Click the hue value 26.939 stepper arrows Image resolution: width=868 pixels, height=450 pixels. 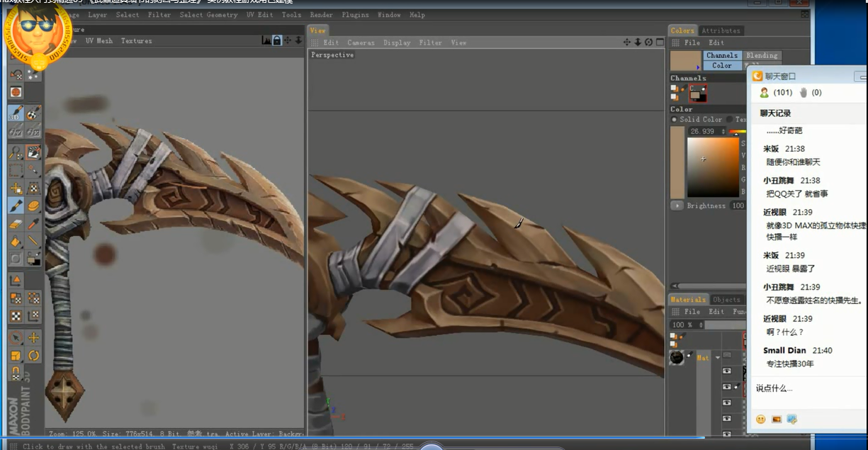click(723, 131)
